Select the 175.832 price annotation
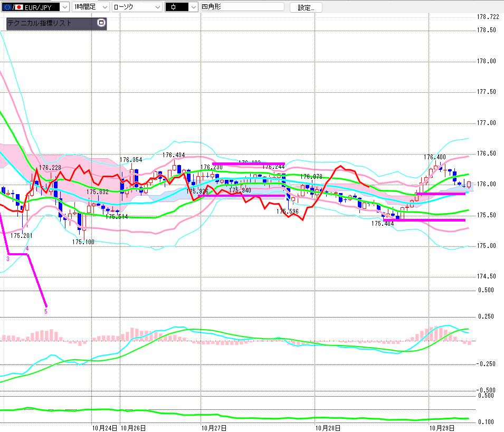This screenshot has width=504, height=432. (x=98, y=192)
